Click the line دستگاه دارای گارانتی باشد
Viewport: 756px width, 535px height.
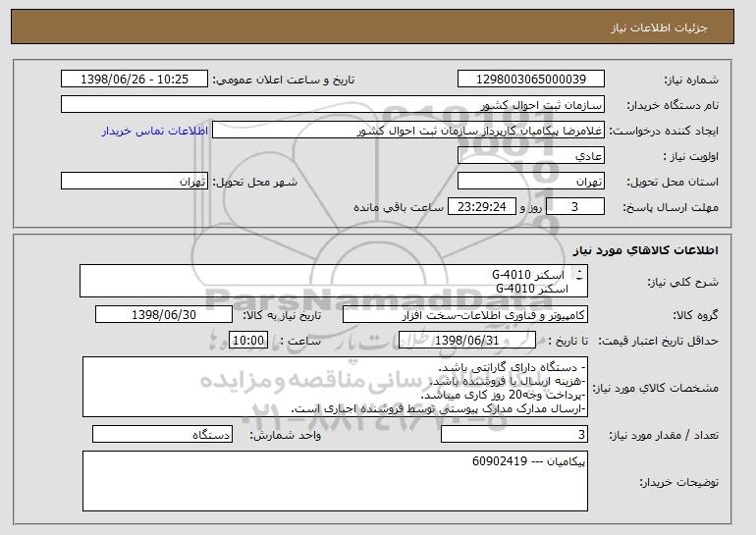coord(513,368)
